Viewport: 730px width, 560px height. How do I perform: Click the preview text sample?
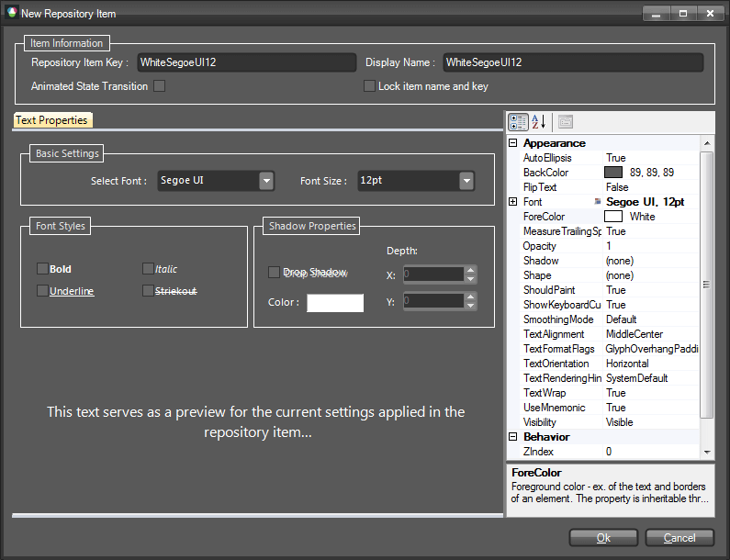(x=256, y=421)
